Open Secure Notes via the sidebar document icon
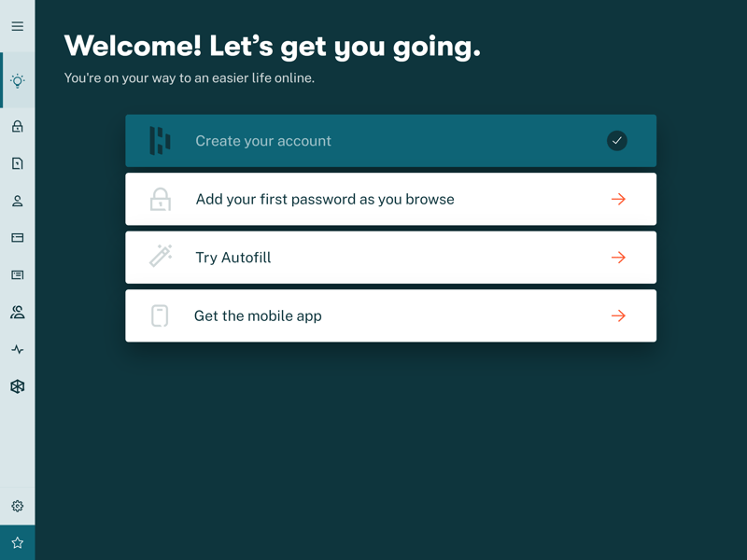Screen dimensions: 747x560 pyautogui.click(x=18, y=163)
